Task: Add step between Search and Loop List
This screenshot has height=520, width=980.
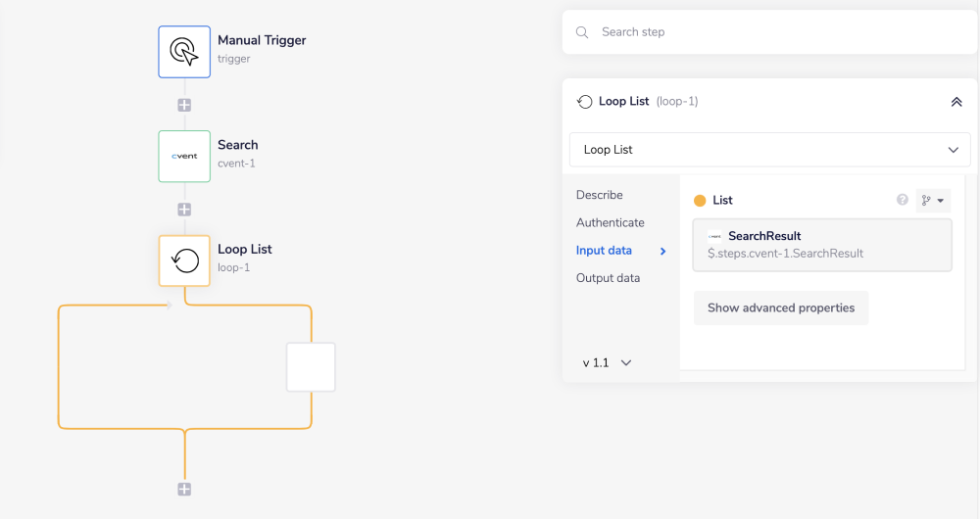Action: (184, 210)
